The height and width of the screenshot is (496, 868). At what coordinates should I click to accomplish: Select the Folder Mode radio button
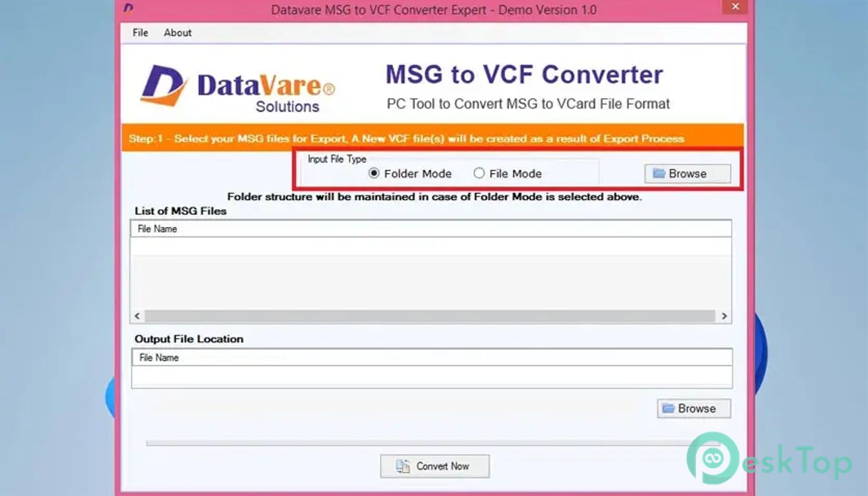[374, 174]
